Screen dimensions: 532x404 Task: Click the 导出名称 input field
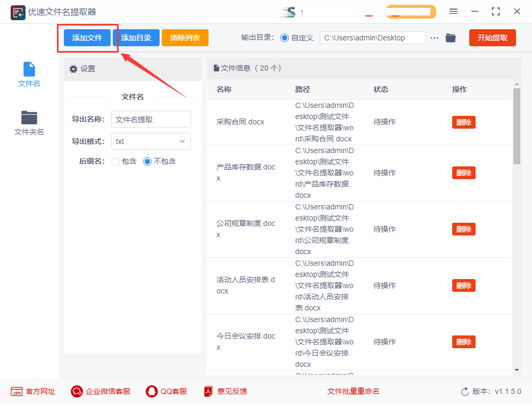pos(151,119)
